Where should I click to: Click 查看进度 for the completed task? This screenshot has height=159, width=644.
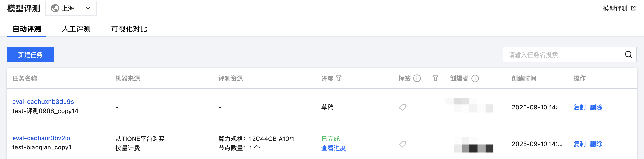tap(333, 148)
